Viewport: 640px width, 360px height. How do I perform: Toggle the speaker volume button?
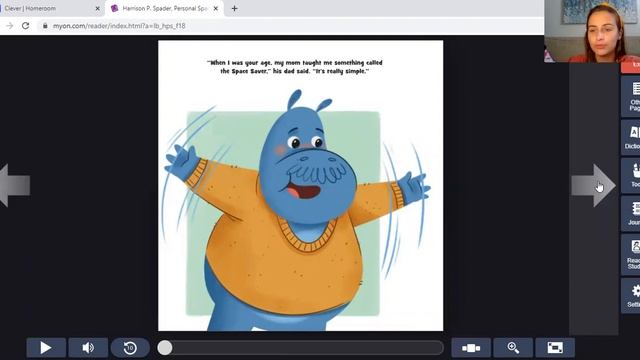[88, 348]
